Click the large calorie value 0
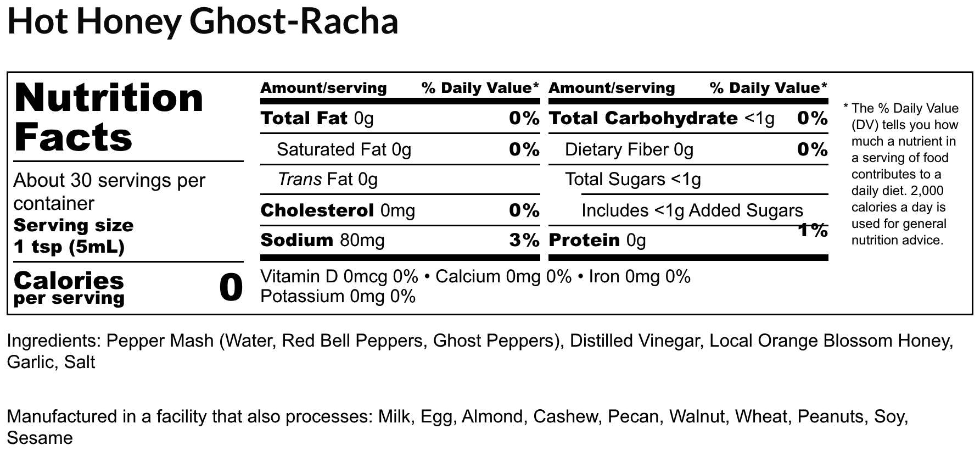This screenshot has width=980, height=451. [x=231, y=288]
